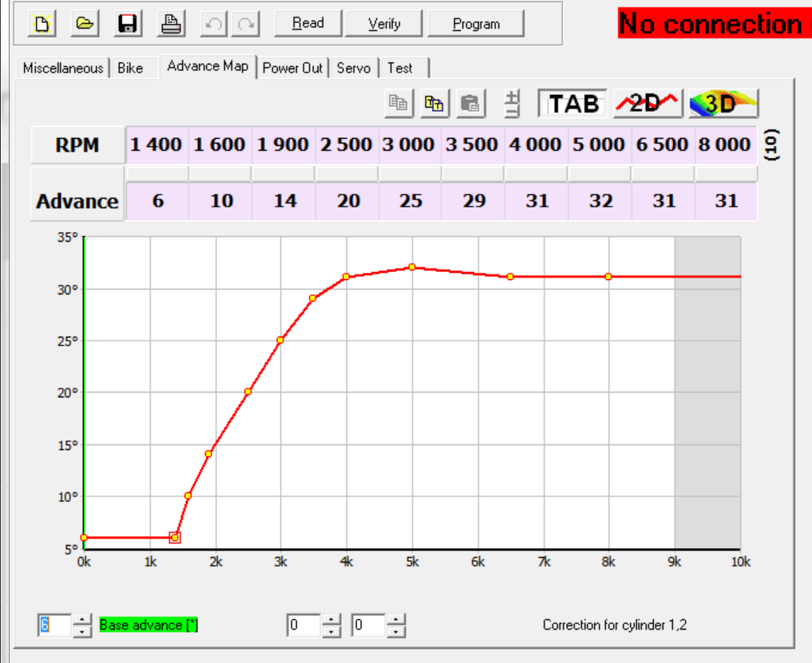Select the Advance value 25 cell

click(410, 201)
